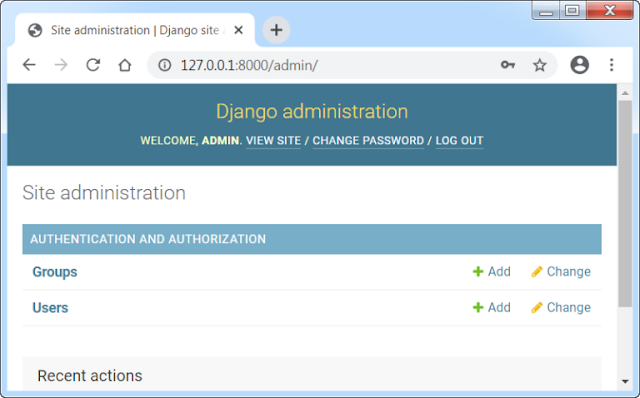Reload the admin page
Viewport: 640px width, 398px height.
pos(93,65)
